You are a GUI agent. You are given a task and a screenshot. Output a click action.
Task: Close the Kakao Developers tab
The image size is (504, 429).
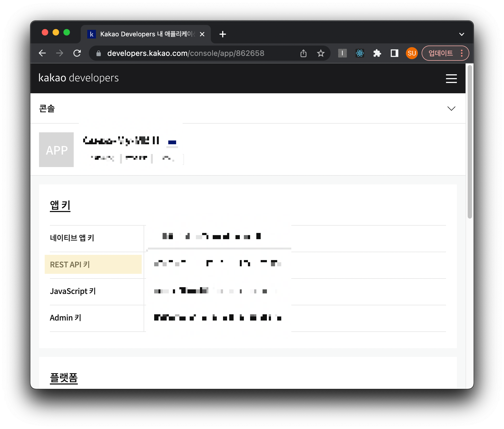pos(202,34)
